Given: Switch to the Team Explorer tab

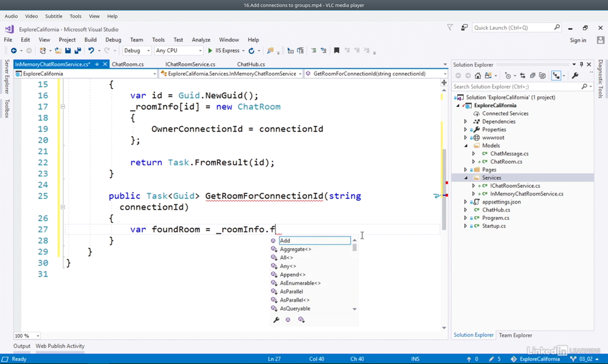Looking at the screenshot, I should pos(516,335).
